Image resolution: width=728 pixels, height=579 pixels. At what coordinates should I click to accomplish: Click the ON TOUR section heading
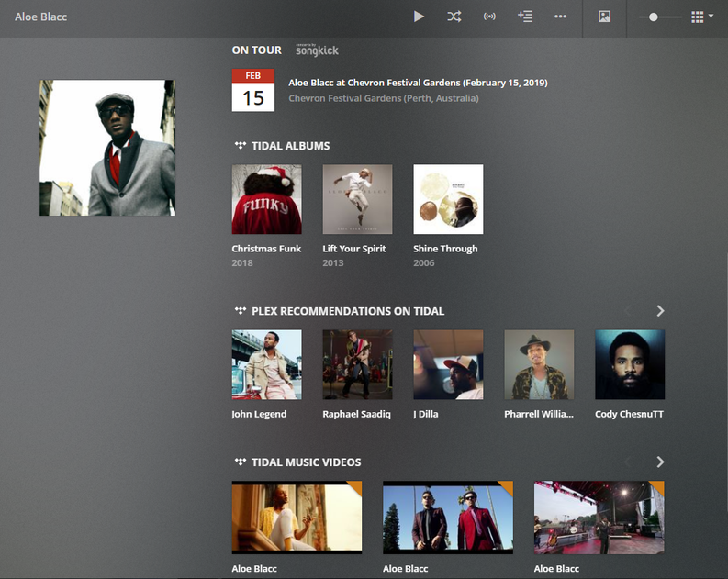point(257,50)
